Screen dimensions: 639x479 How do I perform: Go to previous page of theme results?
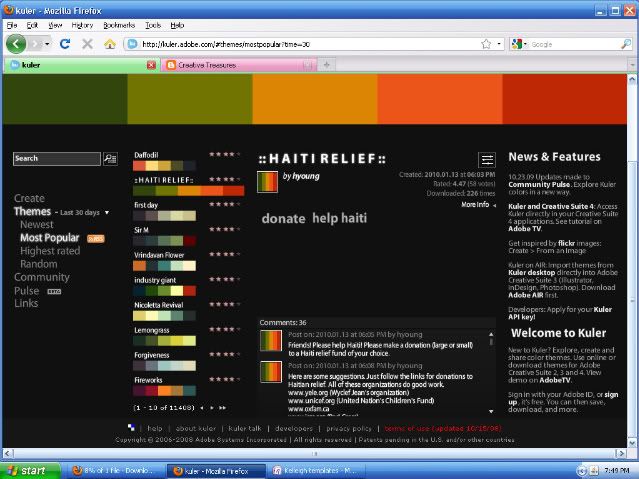(x=202, y=408)
